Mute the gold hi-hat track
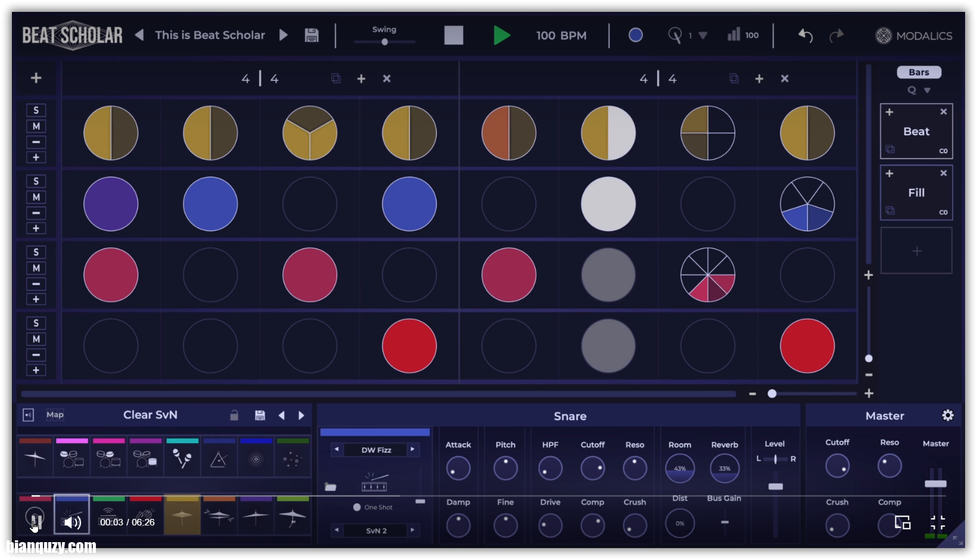This screenshot has height=560, width=977. [x=36, y=126]
